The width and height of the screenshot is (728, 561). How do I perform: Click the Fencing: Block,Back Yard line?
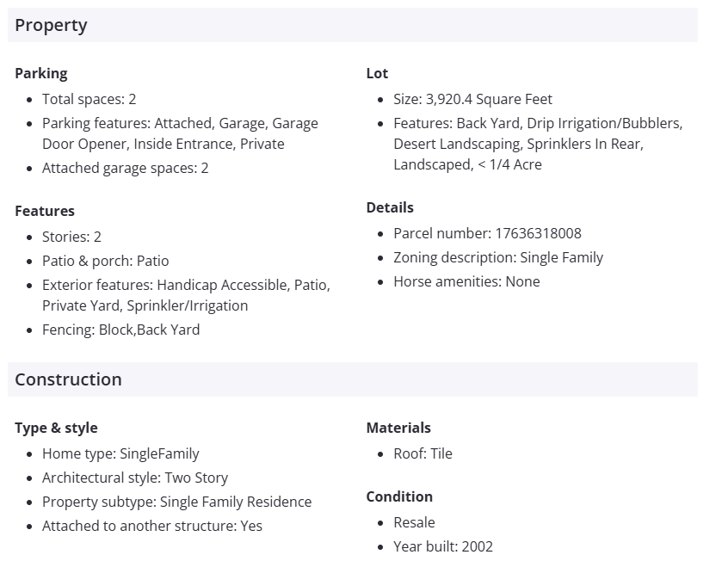[120, 330]
